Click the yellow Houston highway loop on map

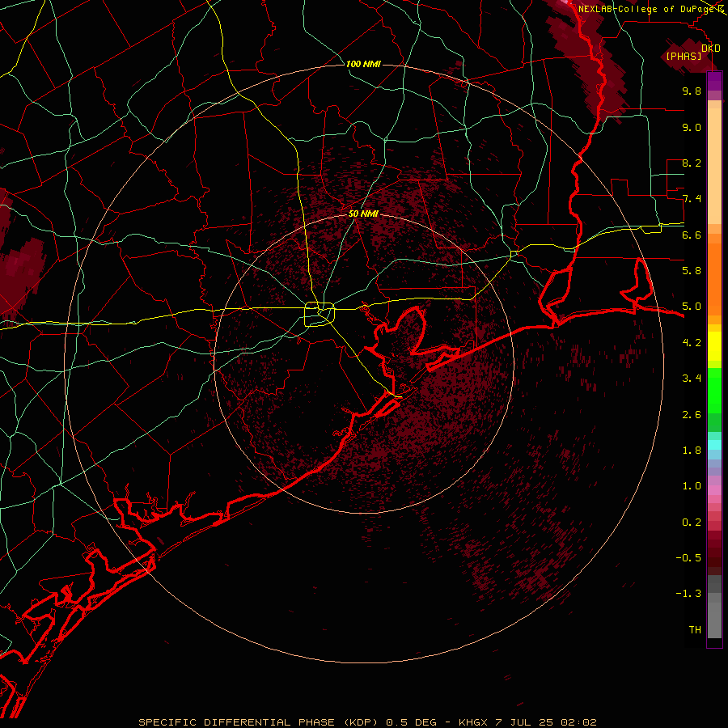click(320, 315)
